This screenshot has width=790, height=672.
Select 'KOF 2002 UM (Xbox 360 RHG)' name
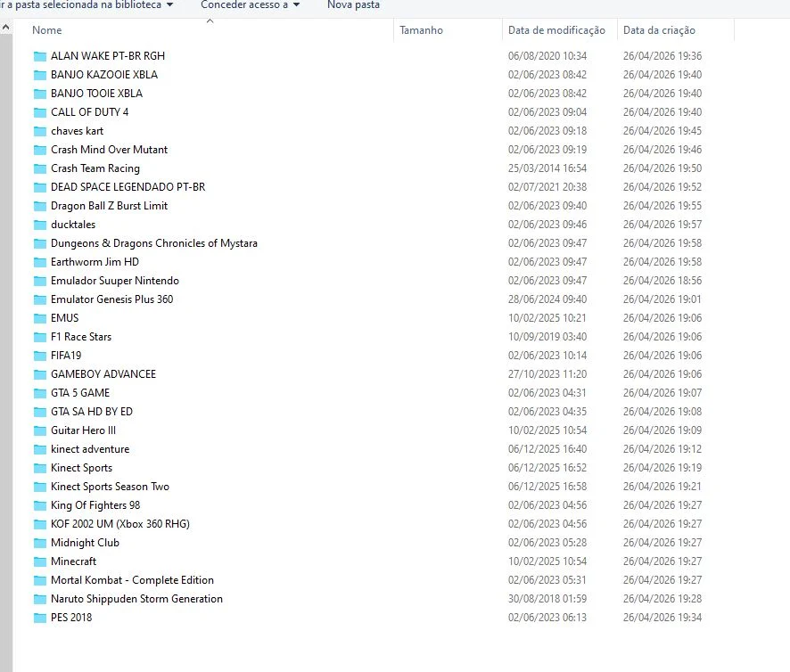click(120, 524)
